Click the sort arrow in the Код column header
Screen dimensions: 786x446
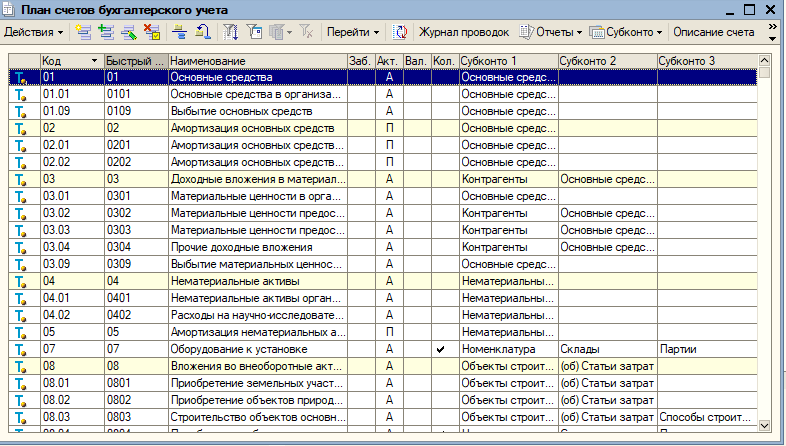click(94, 61)
